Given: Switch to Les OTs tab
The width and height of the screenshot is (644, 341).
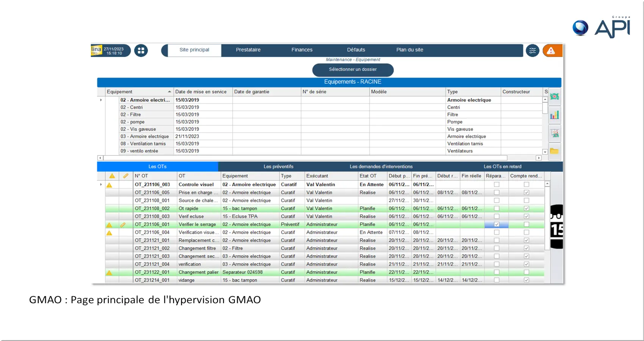Looking at the screenshot, I should pyautogui.click(x=158, y=167).
